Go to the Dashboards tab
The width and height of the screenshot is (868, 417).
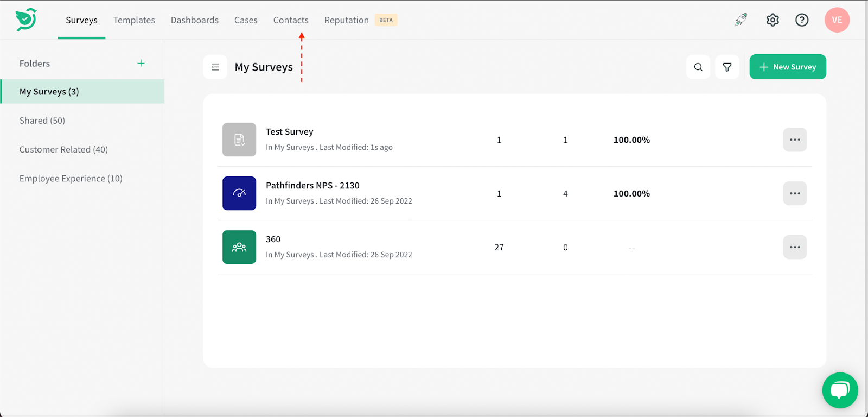pyautogui.click(x=195, y=20)
